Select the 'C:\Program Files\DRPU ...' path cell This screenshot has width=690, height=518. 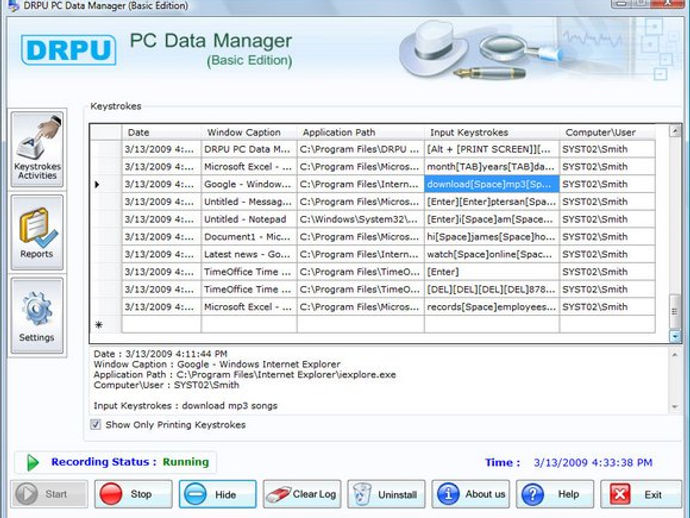point(361,149)
